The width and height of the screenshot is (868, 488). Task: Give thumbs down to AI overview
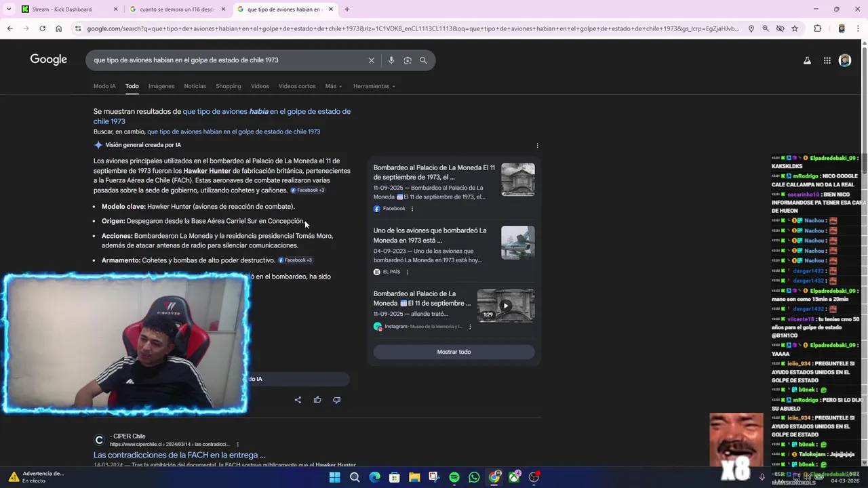(336, 400)
